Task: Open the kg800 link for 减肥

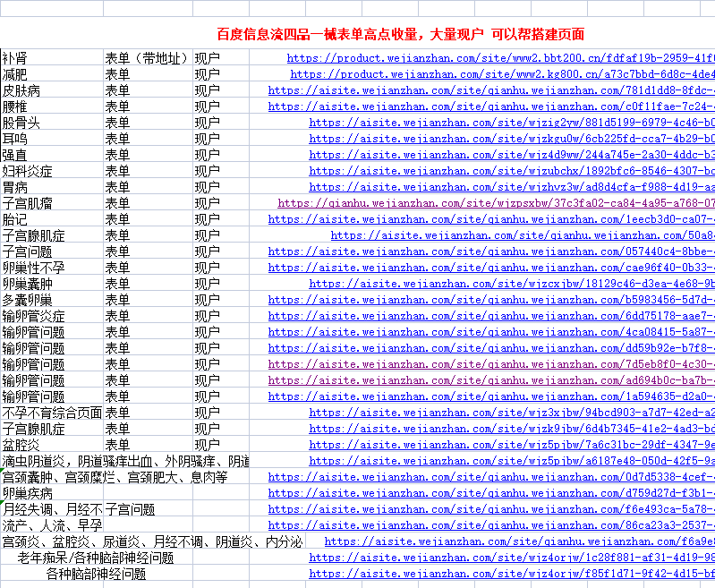Action: [502, 74]
